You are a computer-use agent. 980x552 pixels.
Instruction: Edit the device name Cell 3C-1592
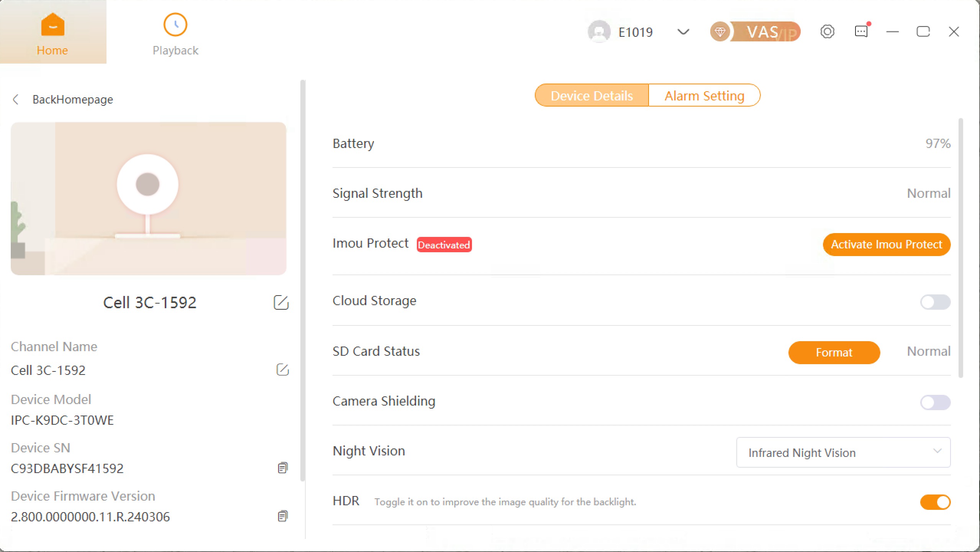[281, 302]
